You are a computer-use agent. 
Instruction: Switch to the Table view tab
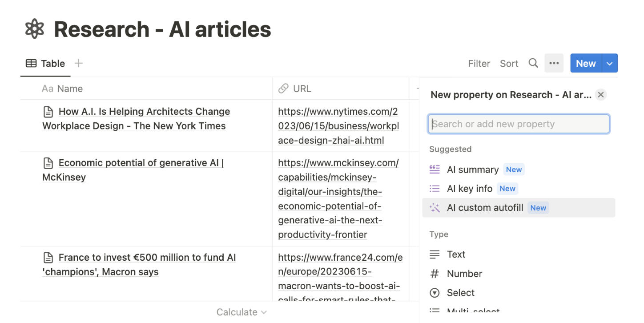tap(45, 64)
